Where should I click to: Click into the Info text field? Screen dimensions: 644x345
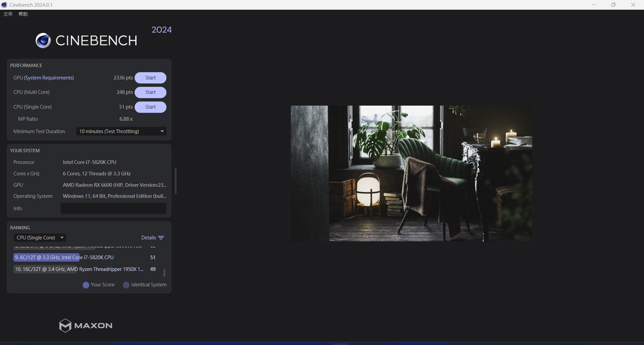(x=113, y=208)
